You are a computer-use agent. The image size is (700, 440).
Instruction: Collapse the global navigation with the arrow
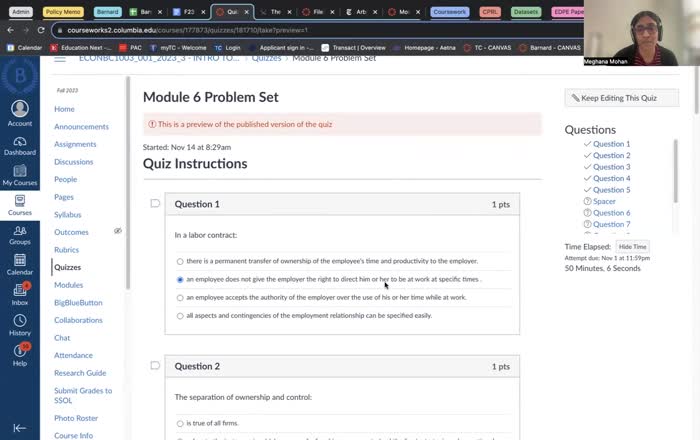point(19,427)
